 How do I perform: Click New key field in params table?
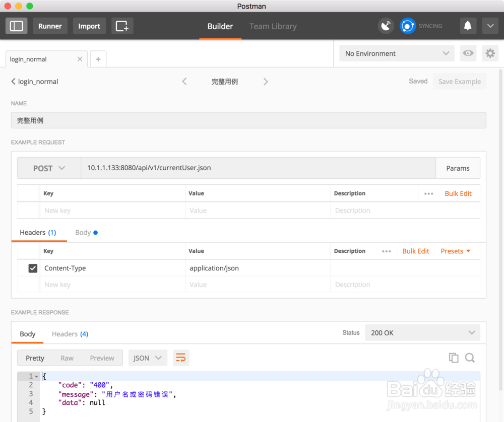pyautogui.click(x=112, y=210)
